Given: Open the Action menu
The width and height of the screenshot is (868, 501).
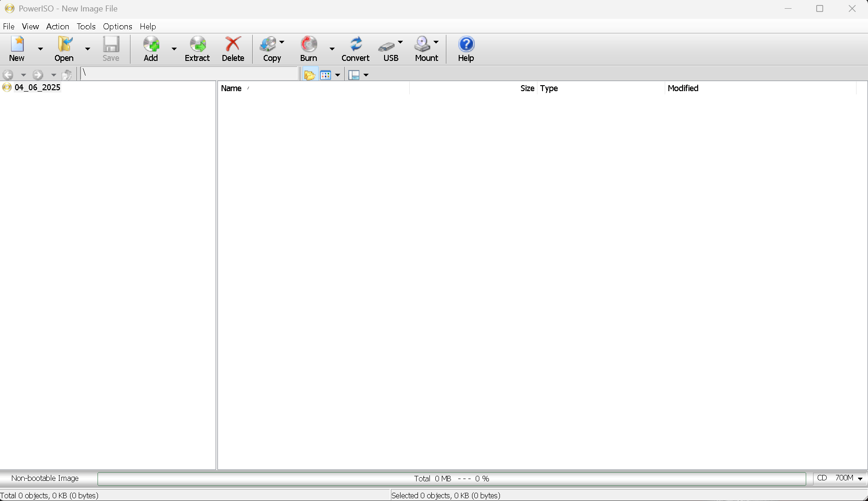Looking at the screenshot, I should (x=58, y=27).
